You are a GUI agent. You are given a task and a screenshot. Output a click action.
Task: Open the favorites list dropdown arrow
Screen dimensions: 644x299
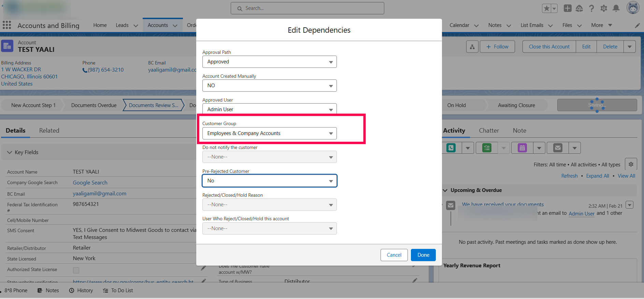554,8
